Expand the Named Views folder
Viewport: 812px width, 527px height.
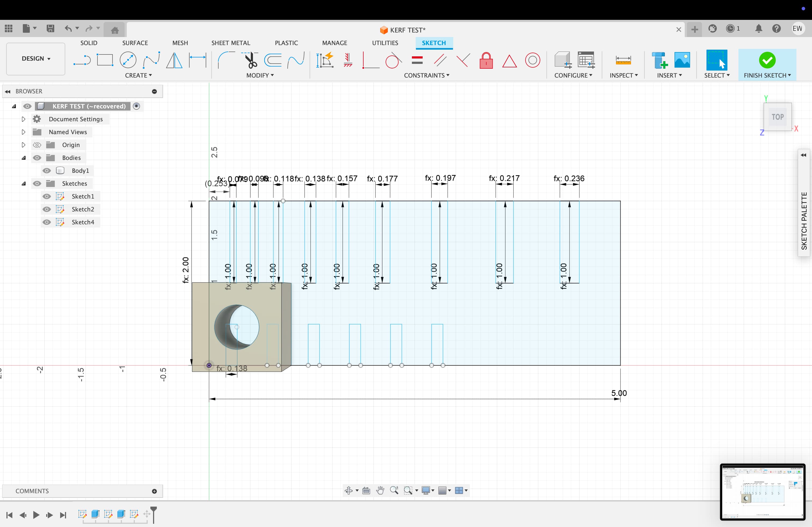23,132
